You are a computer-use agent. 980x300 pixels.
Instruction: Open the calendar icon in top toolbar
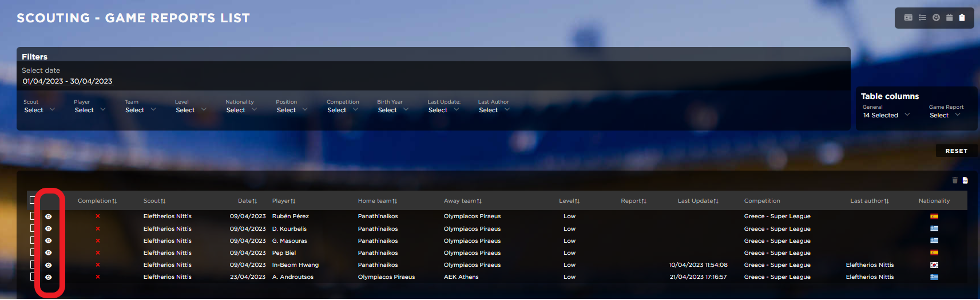(949, 18)
